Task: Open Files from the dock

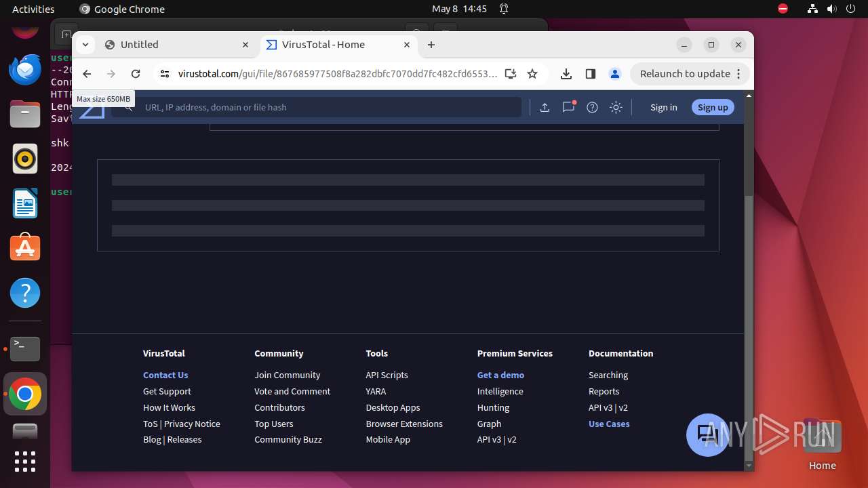Action: point(25,114)
